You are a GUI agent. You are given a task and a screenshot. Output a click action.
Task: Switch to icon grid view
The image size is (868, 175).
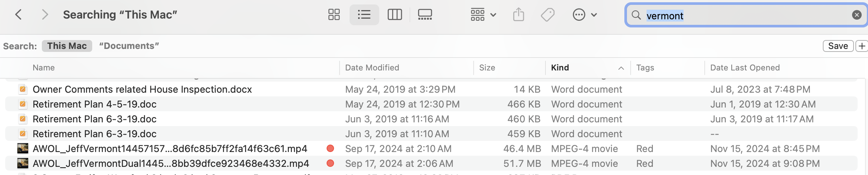click(334, 15)
